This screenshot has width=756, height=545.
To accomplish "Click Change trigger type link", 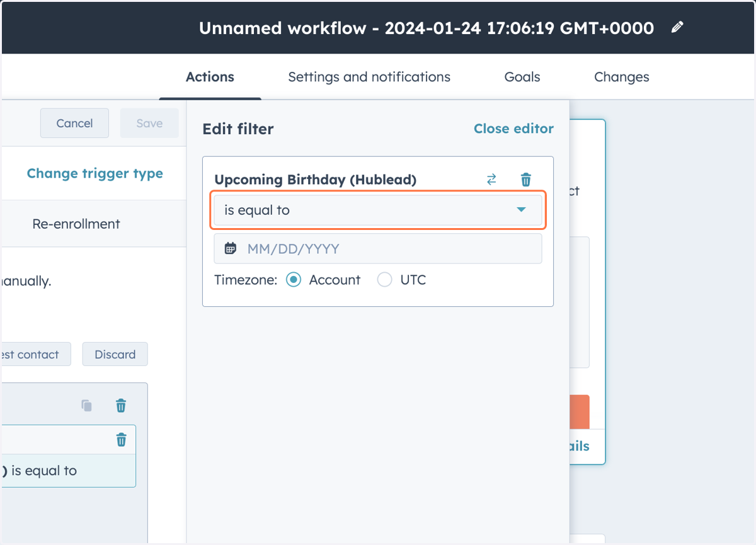I will [94, 173].
